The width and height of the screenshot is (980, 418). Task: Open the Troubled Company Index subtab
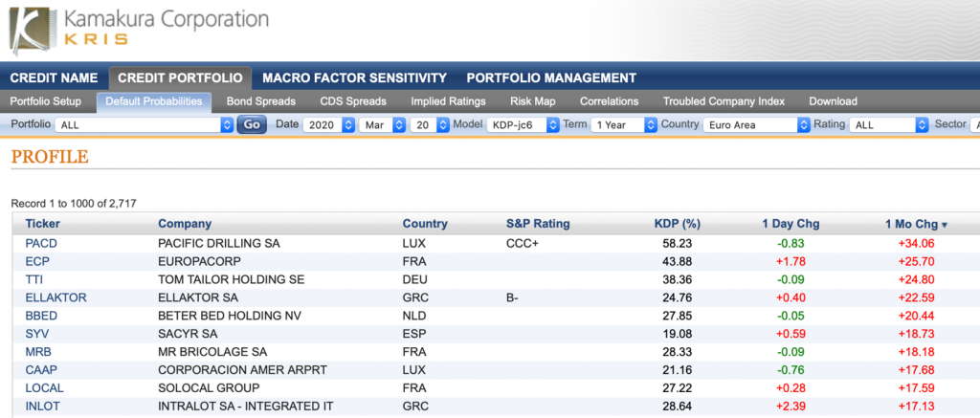pyautogui.click(x=724, y=101)
